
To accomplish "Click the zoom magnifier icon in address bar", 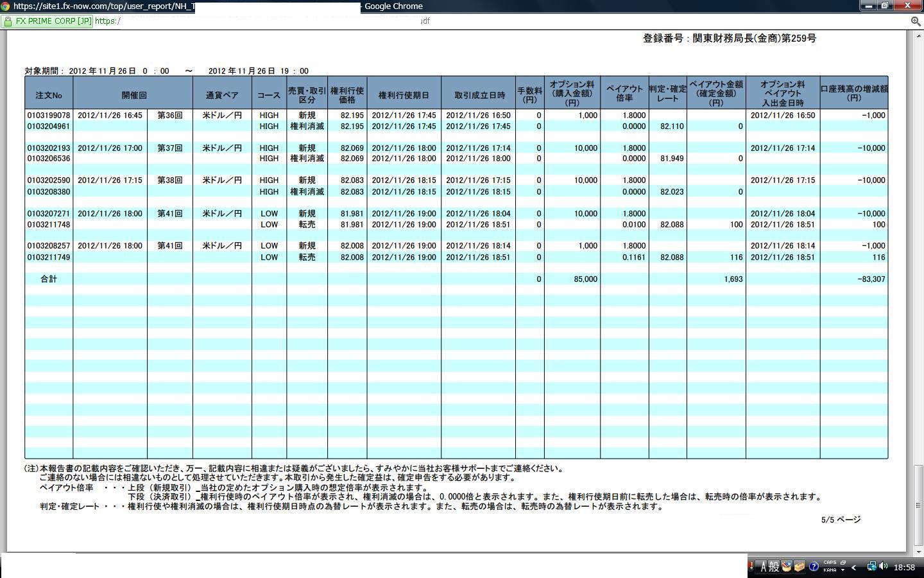I will click(x=916, y=21).
